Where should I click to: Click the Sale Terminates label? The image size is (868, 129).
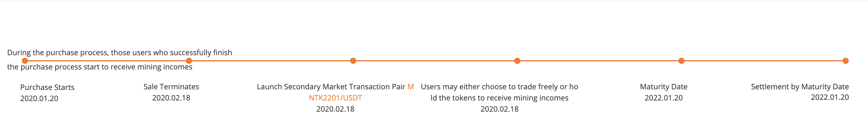171,87
